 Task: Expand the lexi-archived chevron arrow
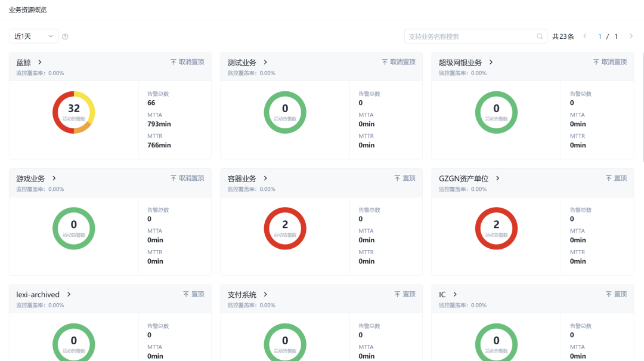tap(69, 294)
